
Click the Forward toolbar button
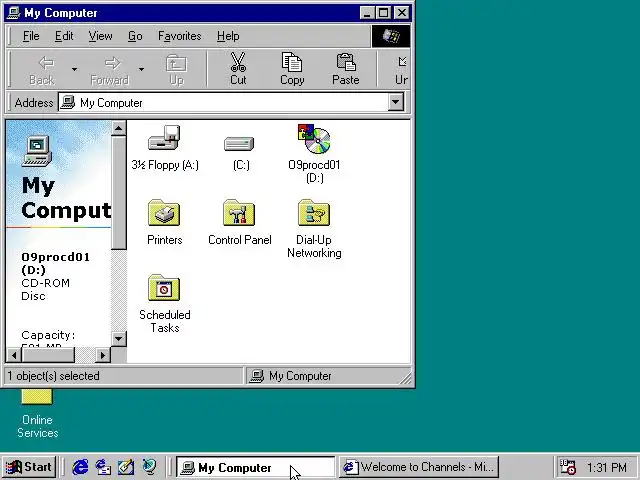[x=109, y=69]
